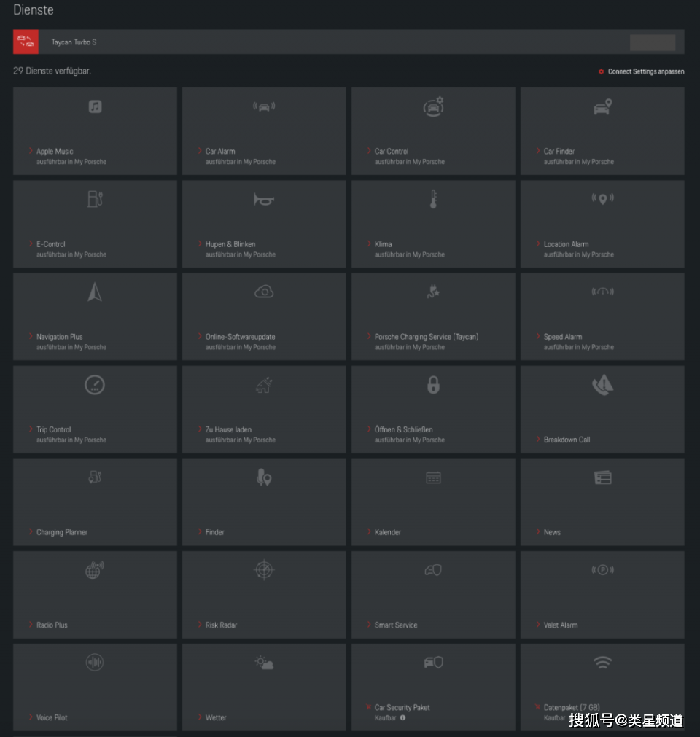Click the Radio Plus globe icon

[x=95, y=569]
